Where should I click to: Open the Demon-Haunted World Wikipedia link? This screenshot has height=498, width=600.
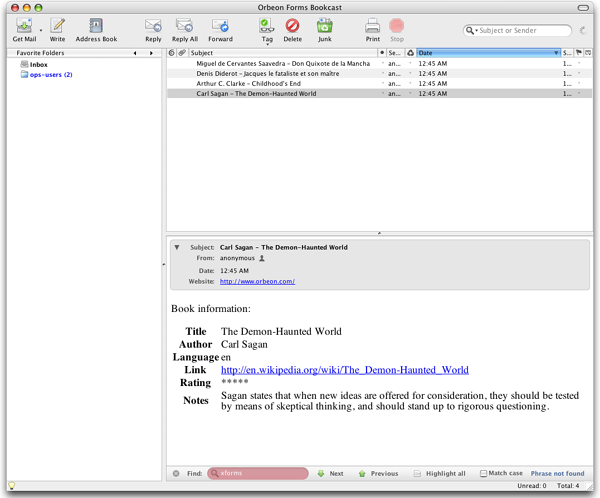click(344, 370)
